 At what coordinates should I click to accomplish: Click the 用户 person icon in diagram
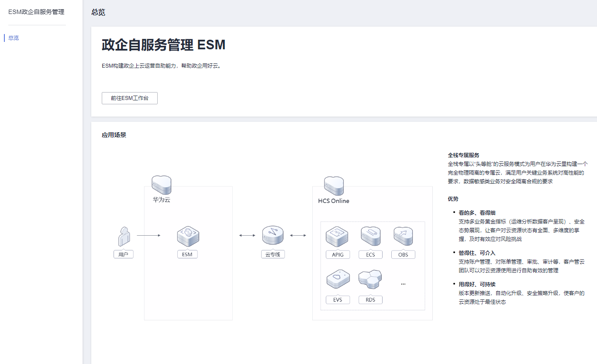pyautogui.click(x=124, y=237)
